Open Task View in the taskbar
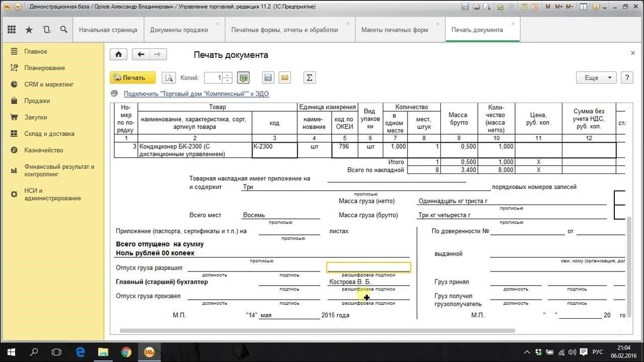Viewport: 644px width, 362px height. [56, 352]
